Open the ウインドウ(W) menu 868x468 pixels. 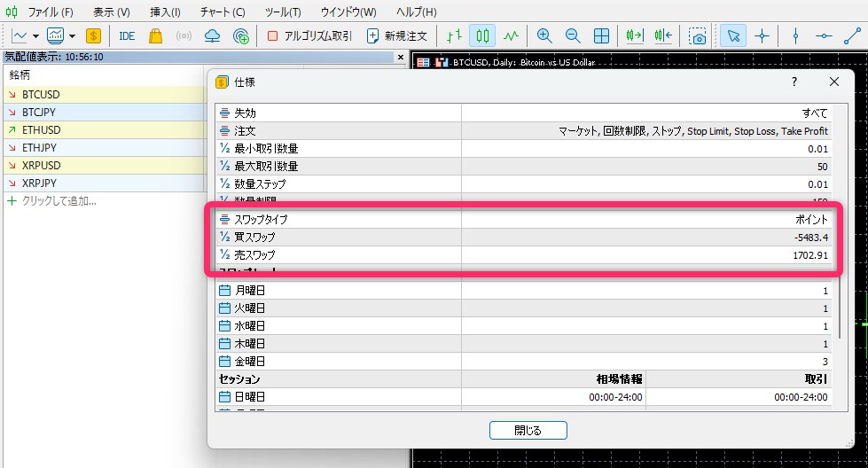click(x=348, y=12)
